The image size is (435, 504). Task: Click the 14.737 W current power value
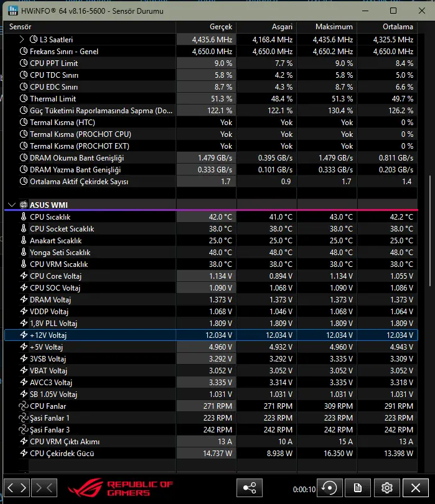pos(217,453)
